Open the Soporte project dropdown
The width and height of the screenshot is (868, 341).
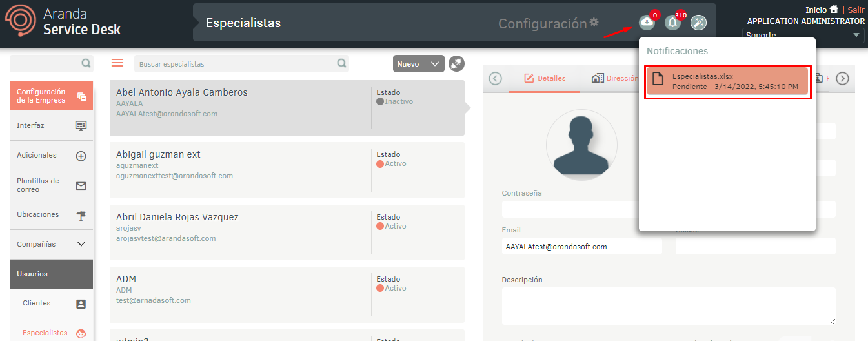pyautogui.click(x=803, y=36)
